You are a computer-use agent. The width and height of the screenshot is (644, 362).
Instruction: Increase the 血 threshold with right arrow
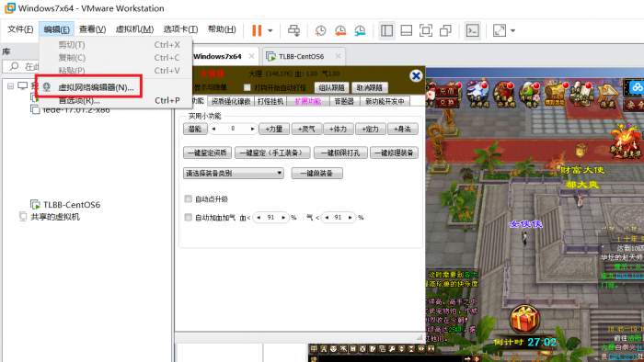(283, 217)
